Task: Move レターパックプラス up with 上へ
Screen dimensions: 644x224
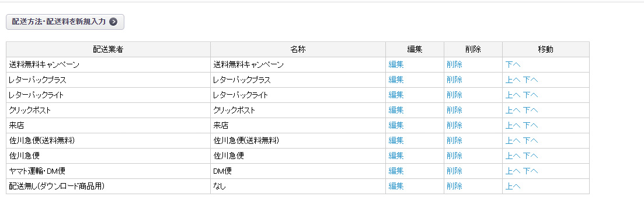Action: pyautogui.click(x=513, y=80)
